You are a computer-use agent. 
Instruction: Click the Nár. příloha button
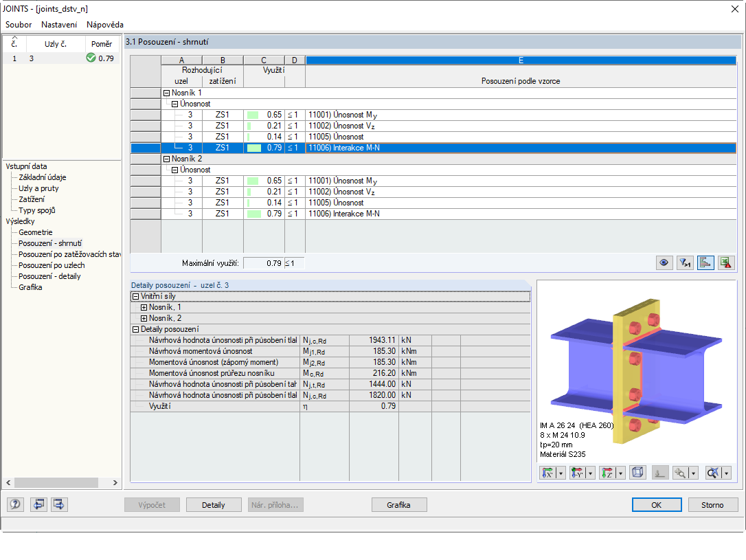pyautogui.click(x=275, y=505)
